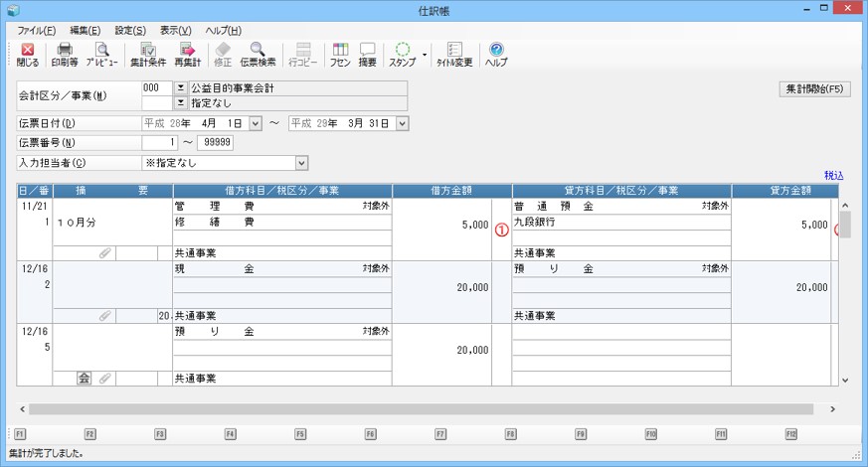Open the タイトル変更 title change tool
The image size is (868, 467).
pos(454,54)
